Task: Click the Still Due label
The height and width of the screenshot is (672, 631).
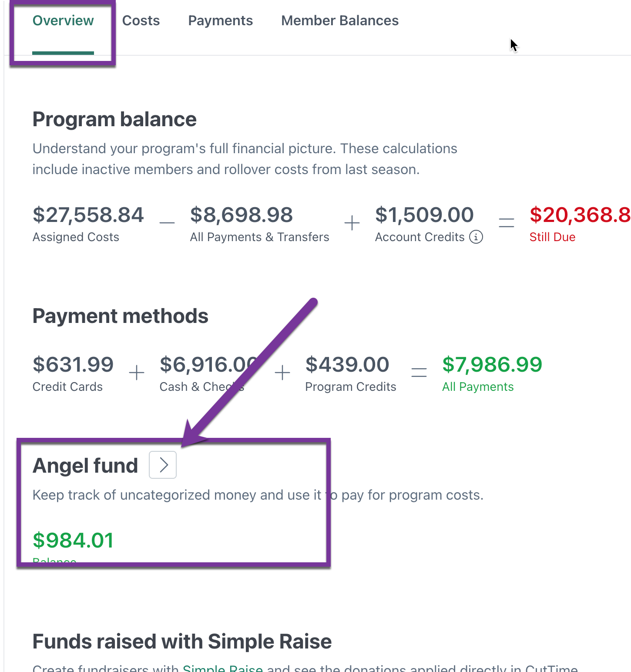Action: pyautogui.click(x=552, y=237)
